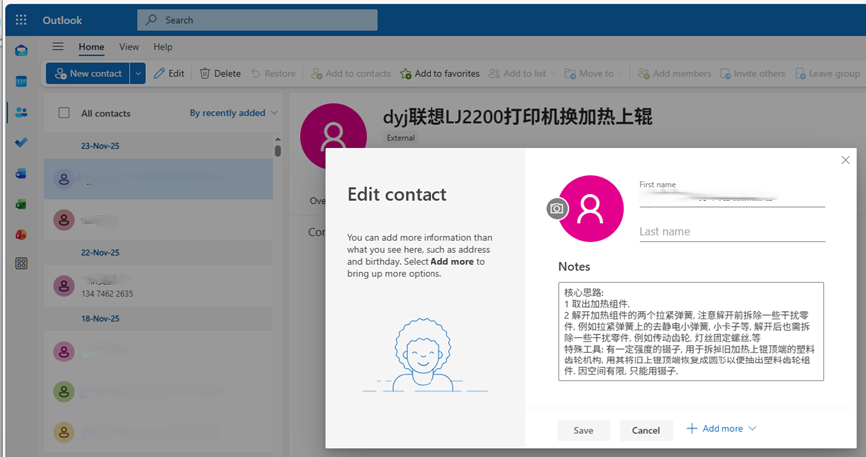
Task: Click Add to list in toolbar
Action: pyautogui.click(x=522, y=73)
